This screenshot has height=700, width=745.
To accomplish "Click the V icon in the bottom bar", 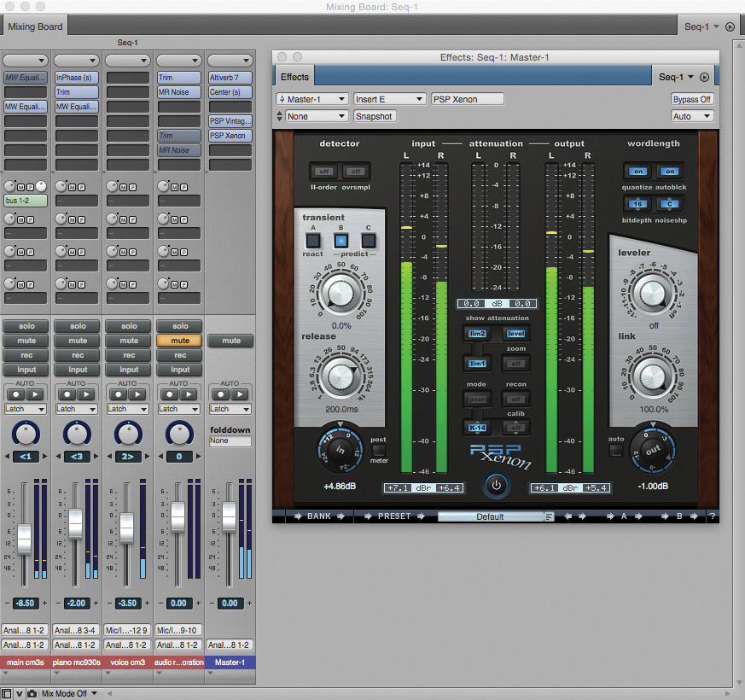I will pyautogui.click(x=20, y=694).
